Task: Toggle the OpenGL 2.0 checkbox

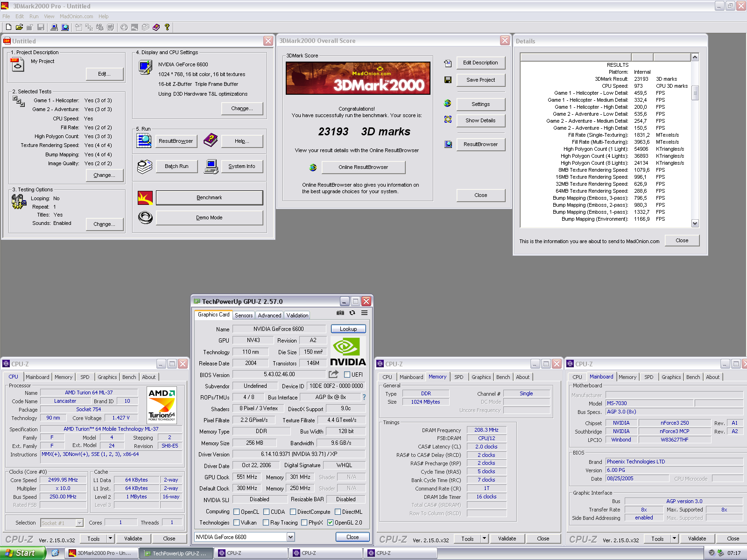Action: 330,523
